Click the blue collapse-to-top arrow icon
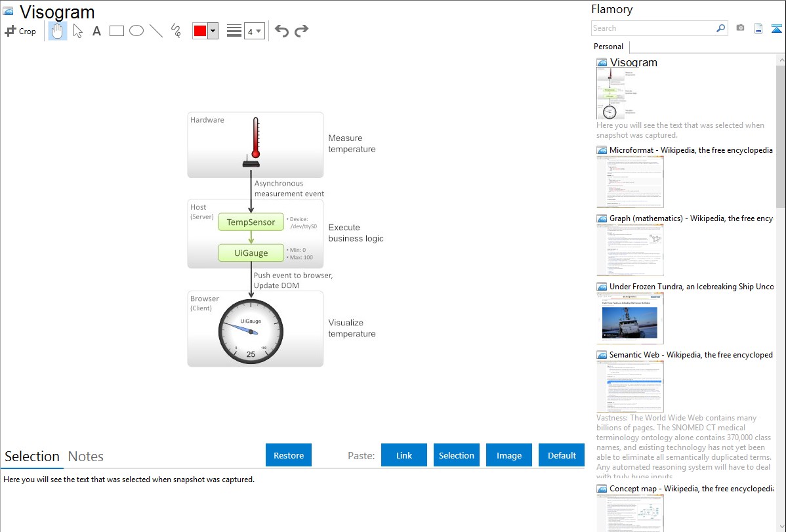786x532 pixels. point(776,28)
